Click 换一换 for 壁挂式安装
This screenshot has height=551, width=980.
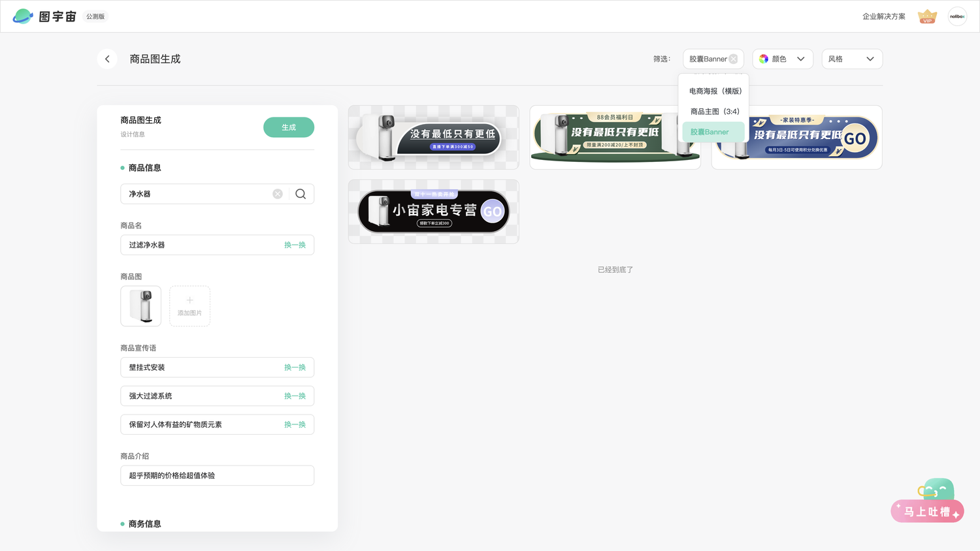[295, 368]
